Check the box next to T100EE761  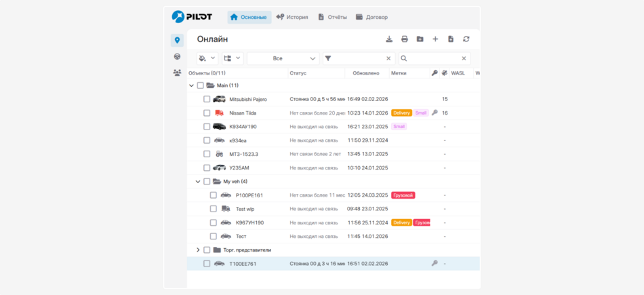[x=207, y=264]
